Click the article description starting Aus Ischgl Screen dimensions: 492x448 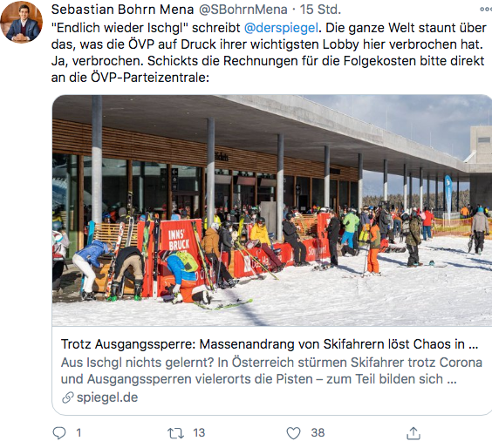pos(271,370)
